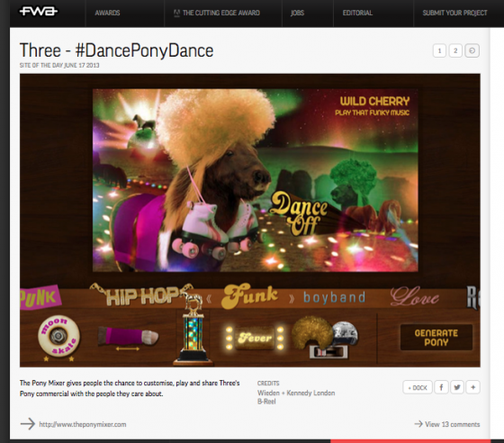
Task: Open the Editorial section
Action: point(357,13)
